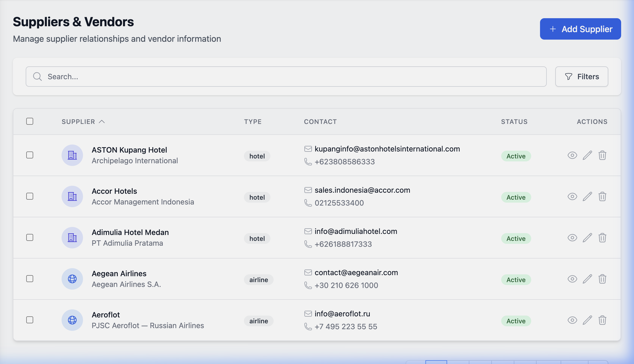
Task: View details of Aegean Airlines
Action: [x=572, y=279]
